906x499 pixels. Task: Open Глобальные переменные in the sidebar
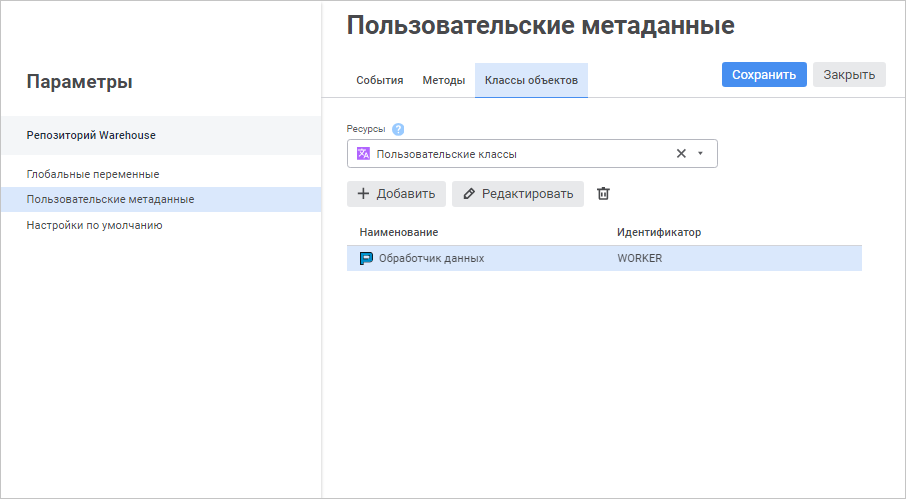tap(93, 174)
